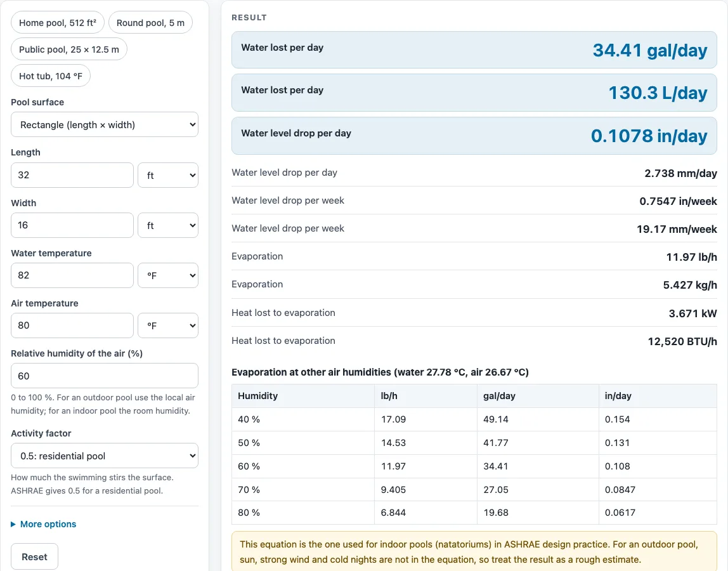
Task: Choose Public pool, 25 × 12.5 m preset
Action: [x=69, y=49]
